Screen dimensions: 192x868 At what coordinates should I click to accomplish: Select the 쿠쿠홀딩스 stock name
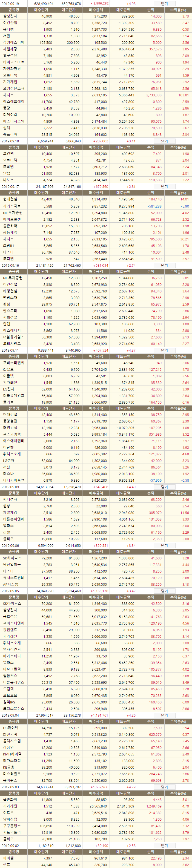[x=12, y=826]
